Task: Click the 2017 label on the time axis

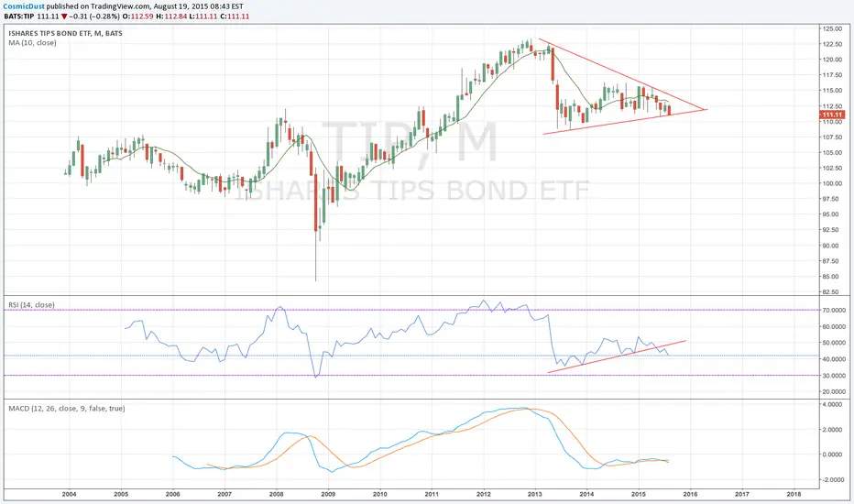Action: pos(742,494)
